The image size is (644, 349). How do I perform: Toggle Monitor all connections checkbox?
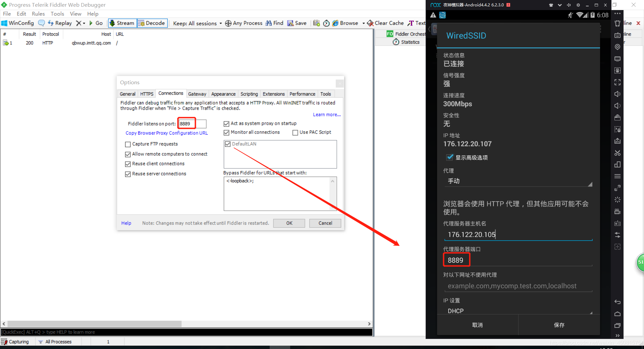click(x=226, y=133)
